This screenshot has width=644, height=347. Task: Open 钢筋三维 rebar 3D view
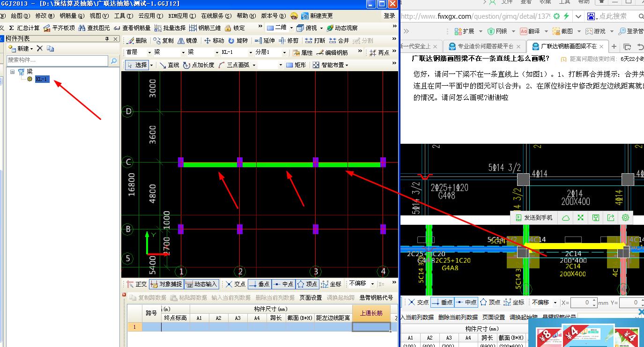pos(205,28)
